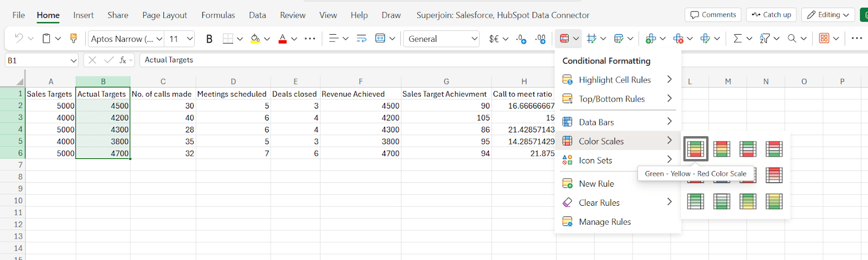
Task: Expand font color dropdown arrow
Action: (294, 39)
